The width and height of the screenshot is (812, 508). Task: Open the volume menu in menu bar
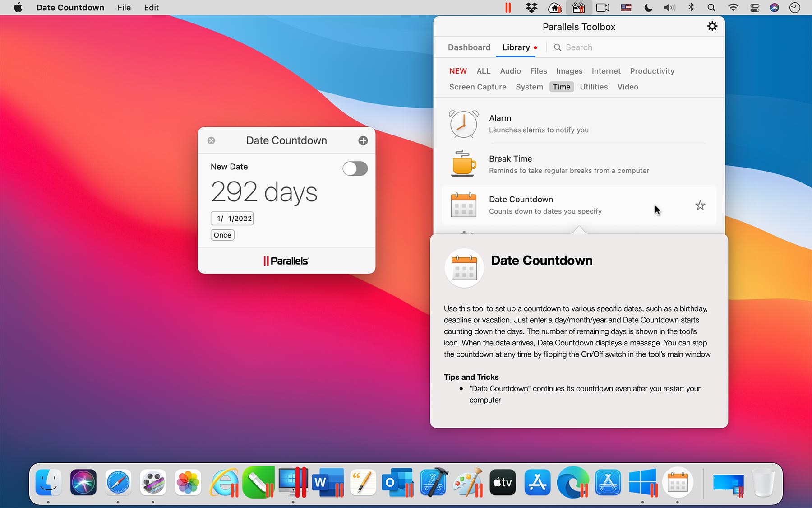pyautogui.click(x=669, y=7)
